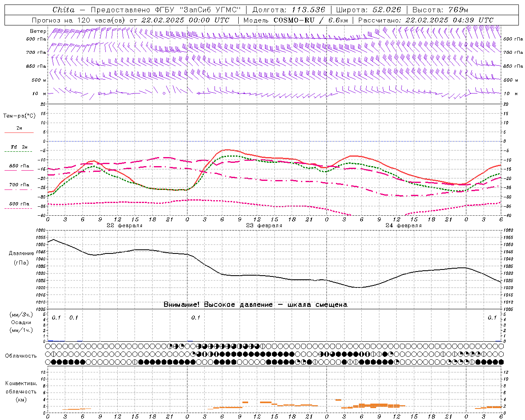The height and width of the screenshot is (420, 525).
Task: Click the "(мм/1ч.)" precipitation unit label
Action: (21, 330)
